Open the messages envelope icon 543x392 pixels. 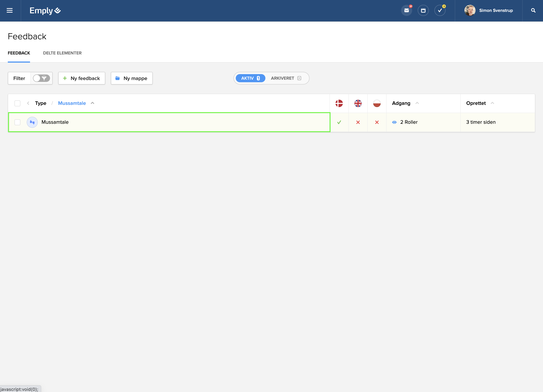click(x=407, y=11)
